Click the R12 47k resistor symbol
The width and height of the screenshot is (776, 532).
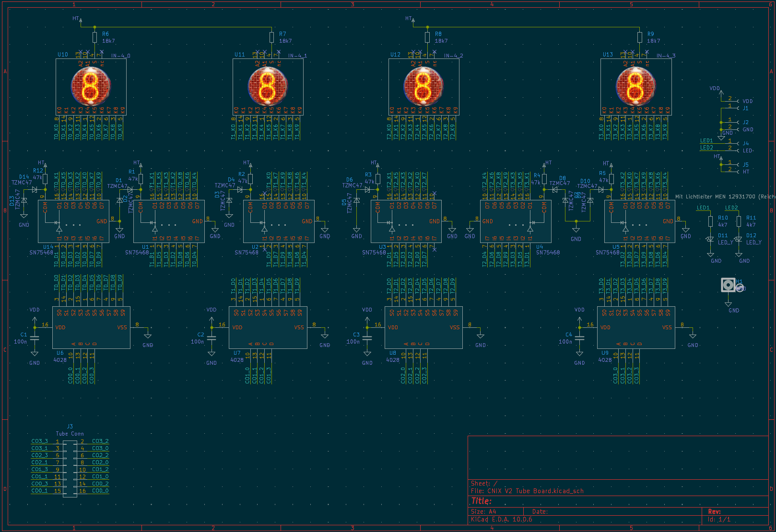pyautogui.click(x=45, y=178)
